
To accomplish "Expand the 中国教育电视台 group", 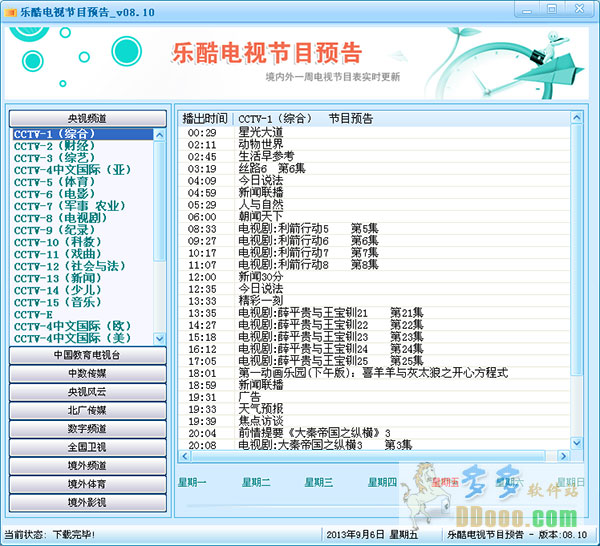I will point(88,355).
